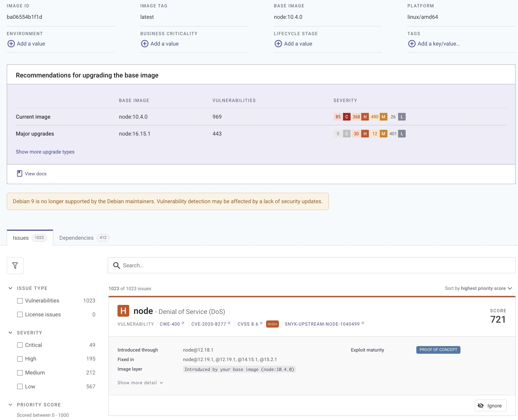Collapse the Priority Score filter section
Viewport: 518px width, 420px height.
pos(10,405)
